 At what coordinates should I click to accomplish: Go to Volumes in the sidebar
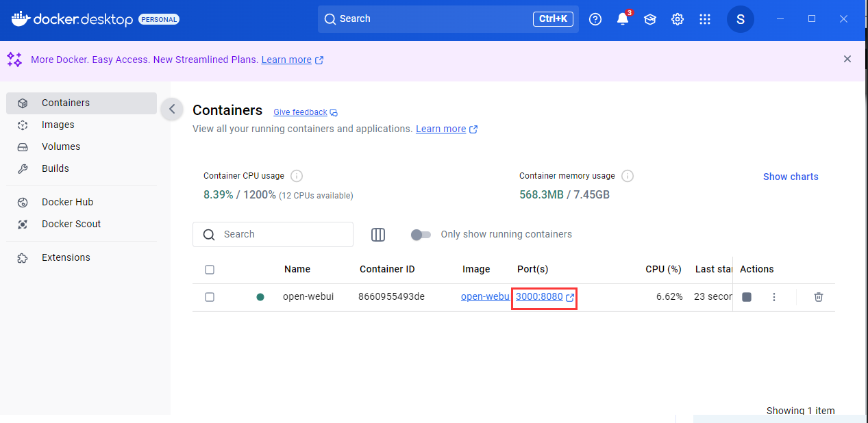82,146
